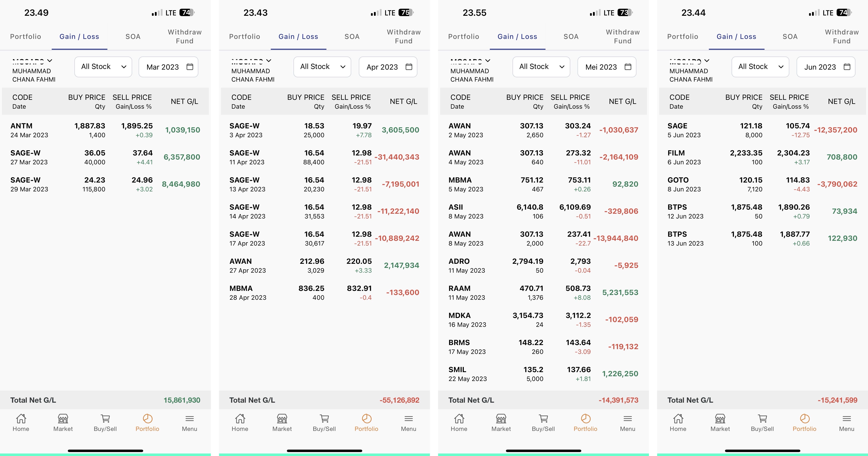
Task: Click the calendar icon beside Jun 2023
Action: coord(847,67)
